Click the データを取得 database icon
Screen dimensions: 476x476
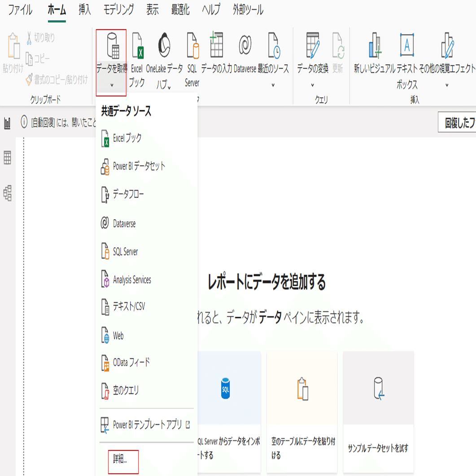pos(112,46)
